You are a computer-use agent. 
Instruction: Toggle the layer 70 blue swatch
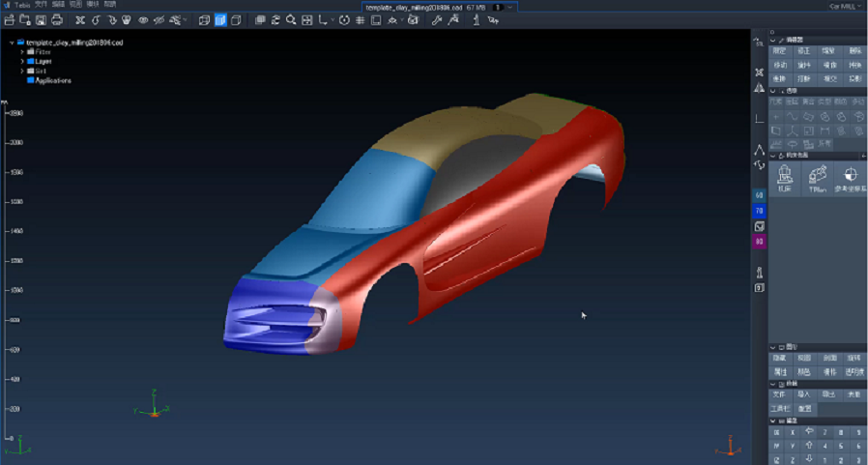pyautogui.click(x=759, y=211)
